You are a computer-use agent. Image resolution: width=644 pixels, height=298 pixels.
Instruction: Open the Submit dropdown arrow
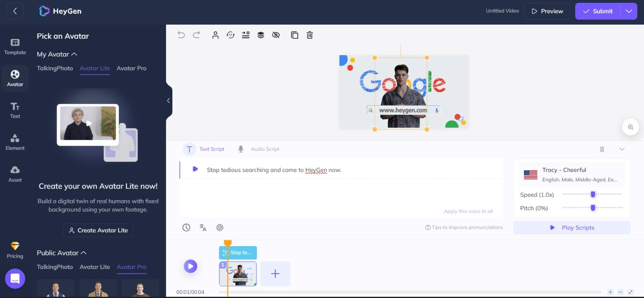629,11
